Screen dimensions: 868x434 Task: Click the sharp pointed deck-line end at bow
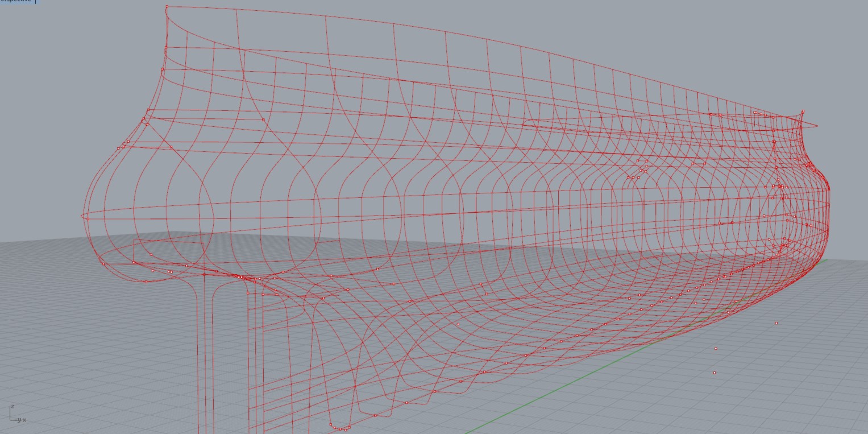(816, 126)
